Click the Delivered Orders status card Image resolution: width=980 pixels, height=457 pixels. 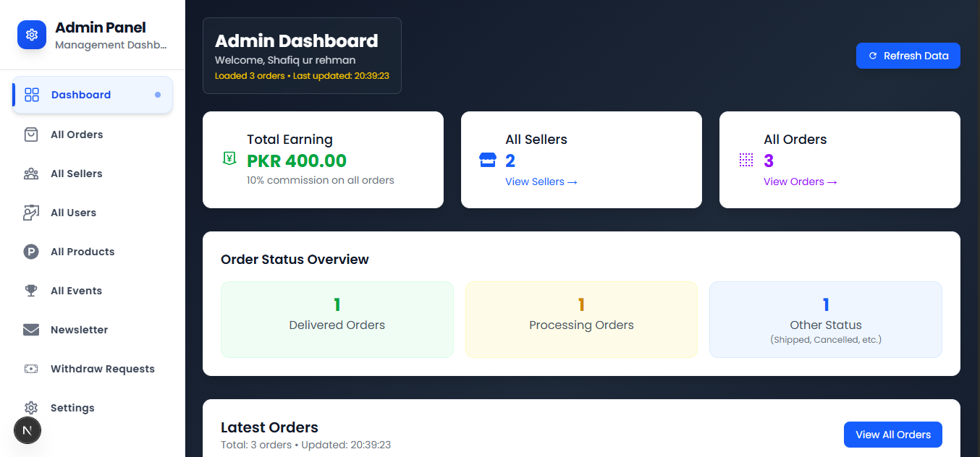tap(337, 319)
